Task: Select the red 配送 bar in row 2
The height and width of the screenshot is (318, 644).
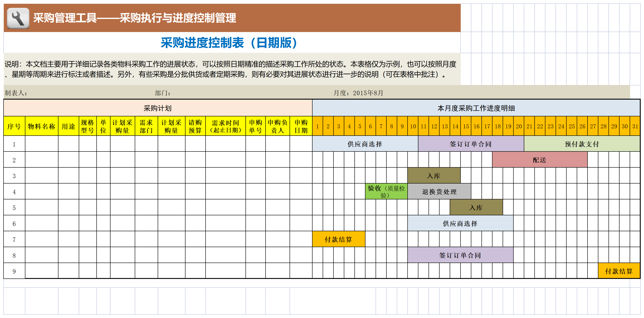Action: point(540,160)
